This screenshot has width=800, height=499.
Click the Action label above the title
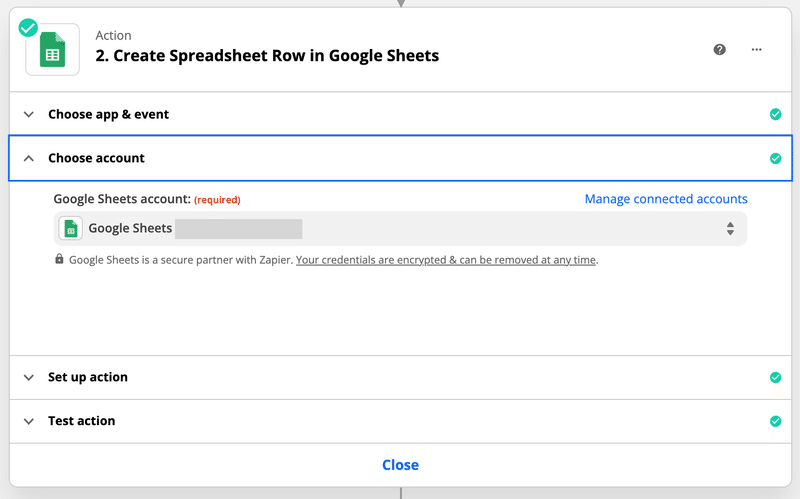tap(113, 35)
